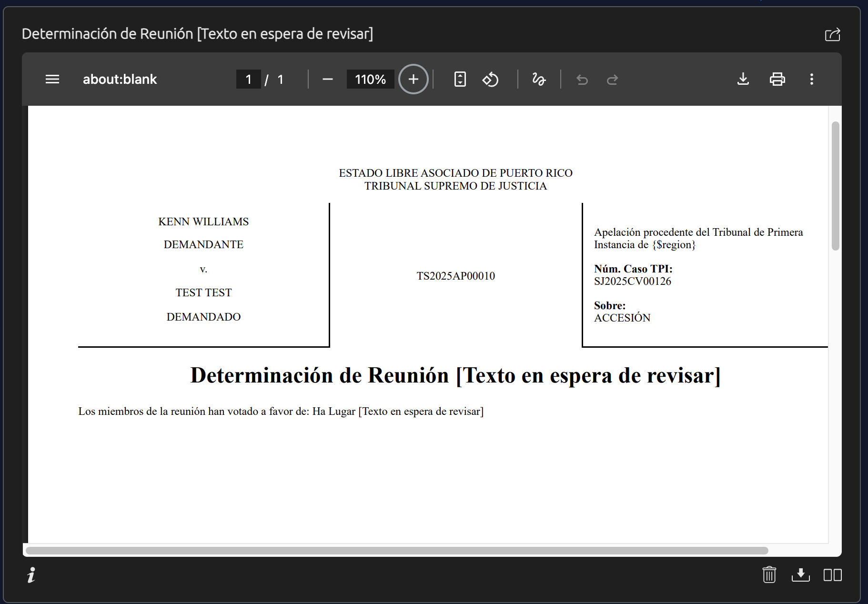This screenshot has height=604, width=868.
Task: Toggle fit to page view
Action: 460,79
